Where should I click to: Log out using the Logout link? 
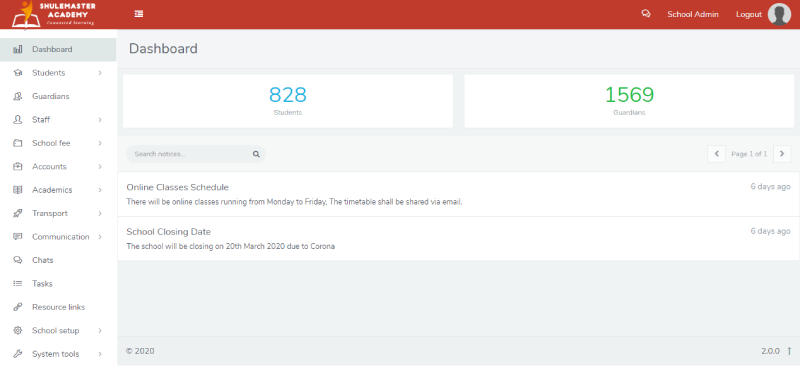coord(748,14)
